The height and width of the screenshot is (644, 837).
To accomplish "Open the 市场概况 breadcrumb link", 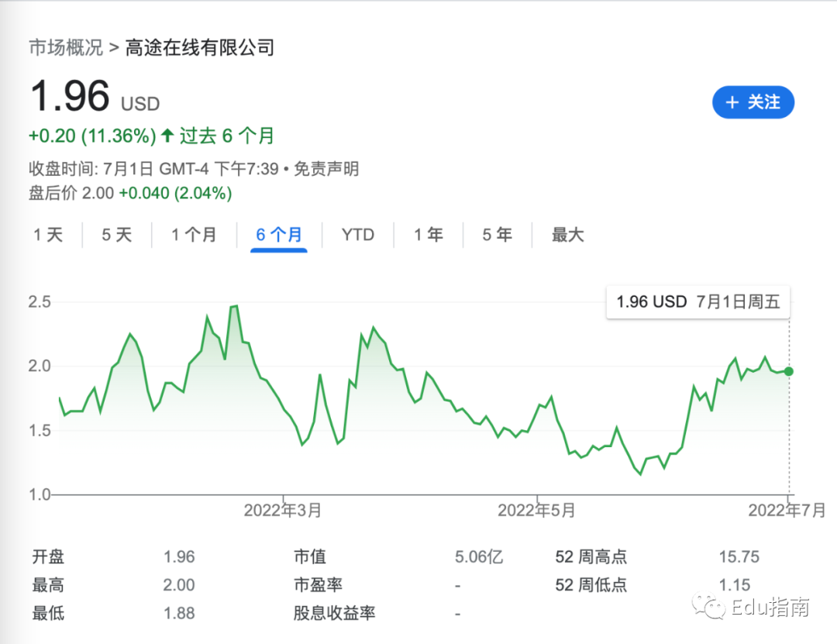I will click(x=66, y=47).
